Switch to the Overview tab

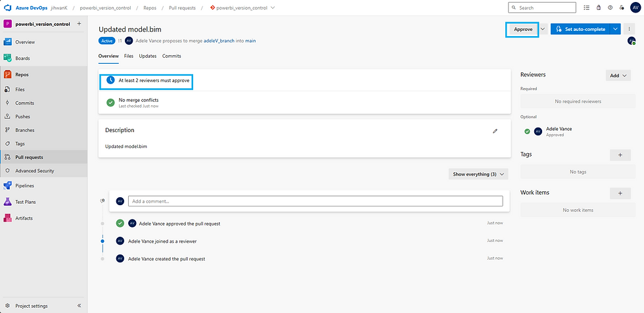(x=108, y=57)
